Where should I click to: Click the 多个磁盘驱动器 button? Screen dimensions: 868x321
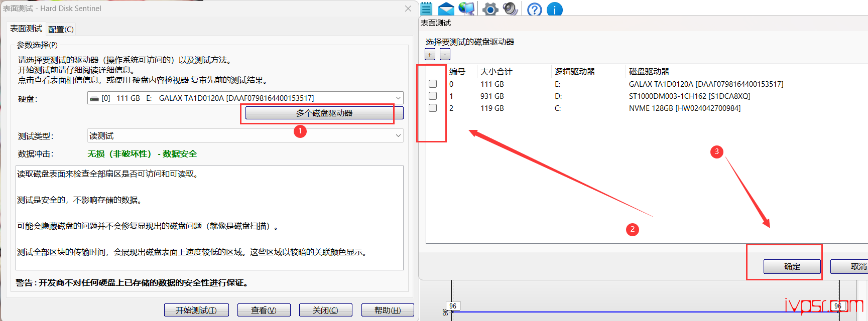324,113
